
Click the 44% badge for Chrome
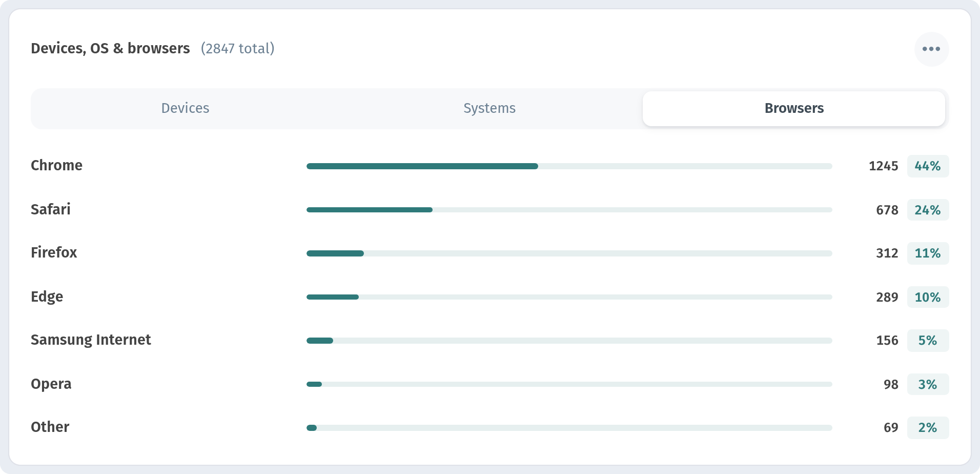(x=928, y=166)
